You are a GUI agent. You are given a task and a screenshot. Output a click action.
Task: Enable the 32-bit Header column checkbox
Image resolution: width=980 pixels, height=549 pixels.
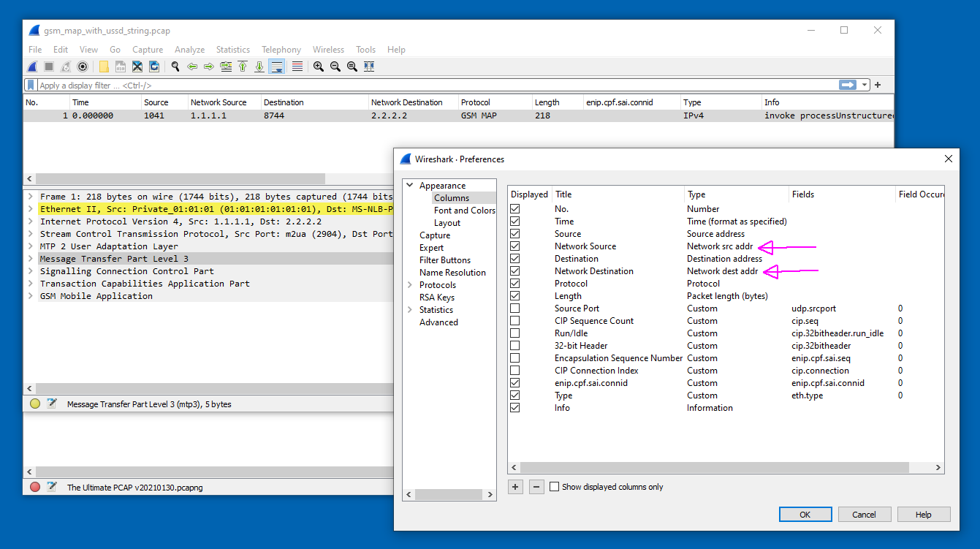coord(515,346)
